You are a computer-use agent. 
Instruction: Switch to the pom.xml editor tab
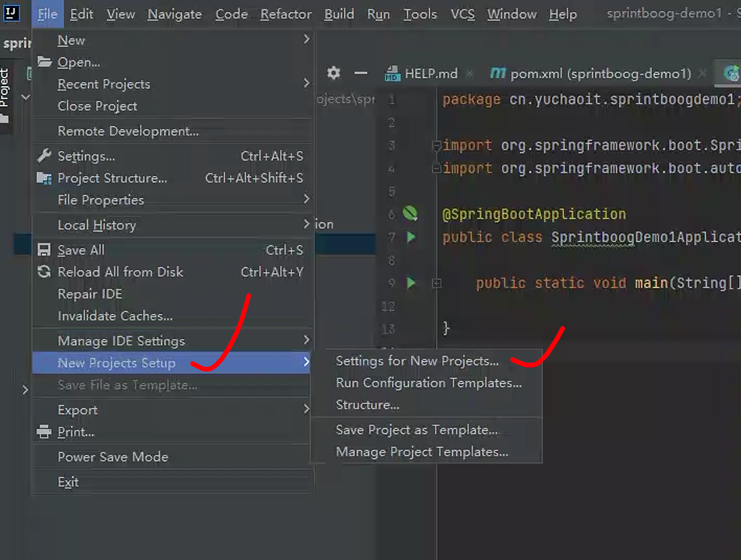[591, 74]
